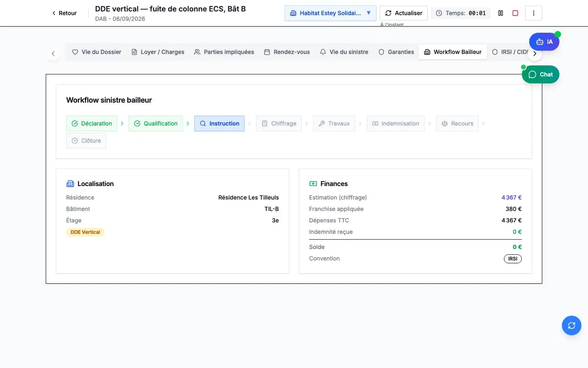Viewport: 588px width, 368px height.
Task: Click the Solde value 0 €
Action: 517,247
